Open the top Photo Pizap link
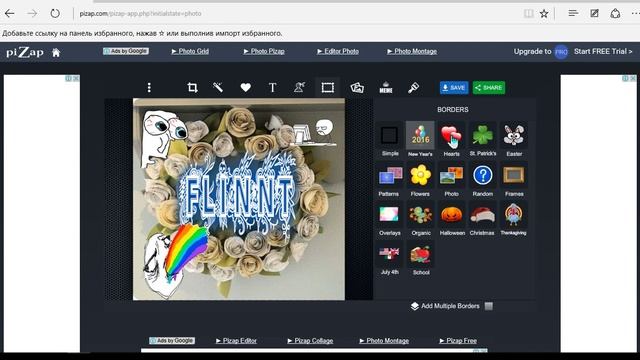Viewport: 640px width, 360px height. (264, 51)
